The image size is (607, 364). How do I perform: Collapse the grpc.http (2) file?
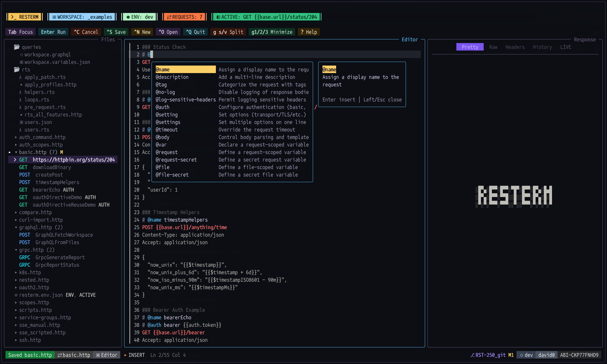coord(16,250)
